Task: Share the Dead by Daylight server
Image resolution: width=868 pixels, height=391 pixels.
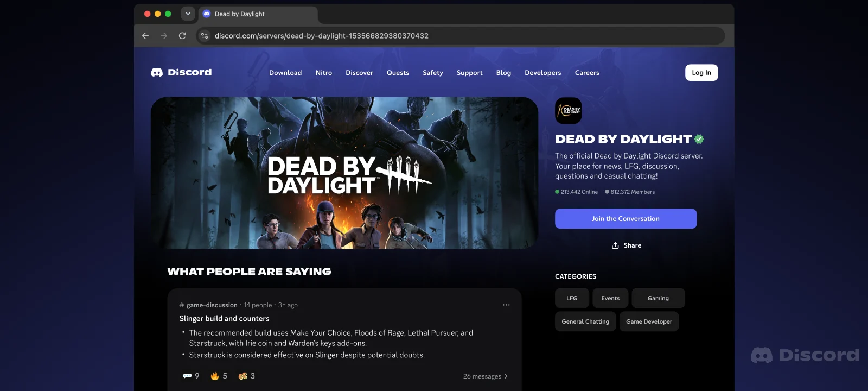Action: (626, 245)
